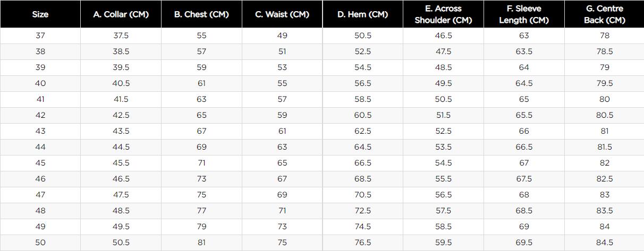The image size is (644, 251).
Task: Click the size 45 row label
Action: (x=40, y=163)
